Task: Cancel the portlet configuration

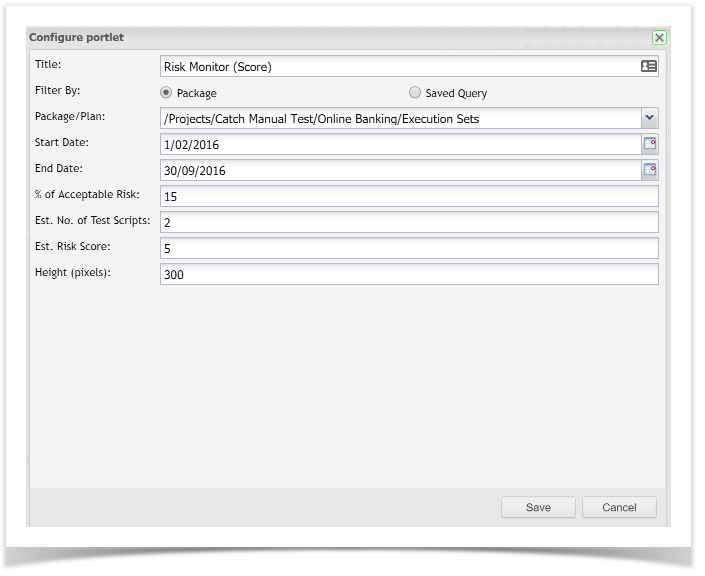Action: click(x=619, y=507)
